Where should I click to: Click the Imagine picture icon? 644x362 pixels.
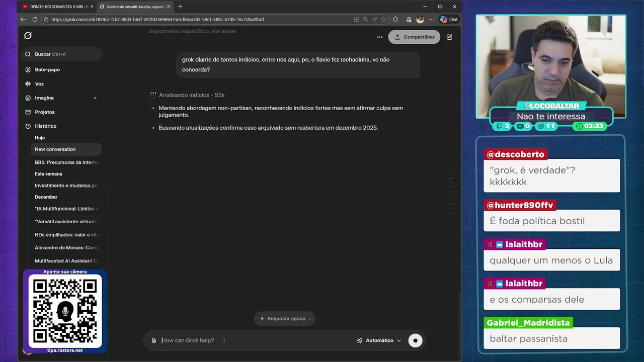pyautogui.click(x=28, y=98)
